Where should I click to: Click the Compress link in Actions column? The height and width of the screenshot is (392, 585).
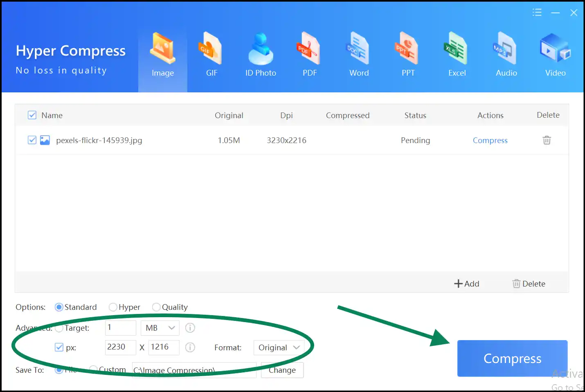(x=490, y=140)
